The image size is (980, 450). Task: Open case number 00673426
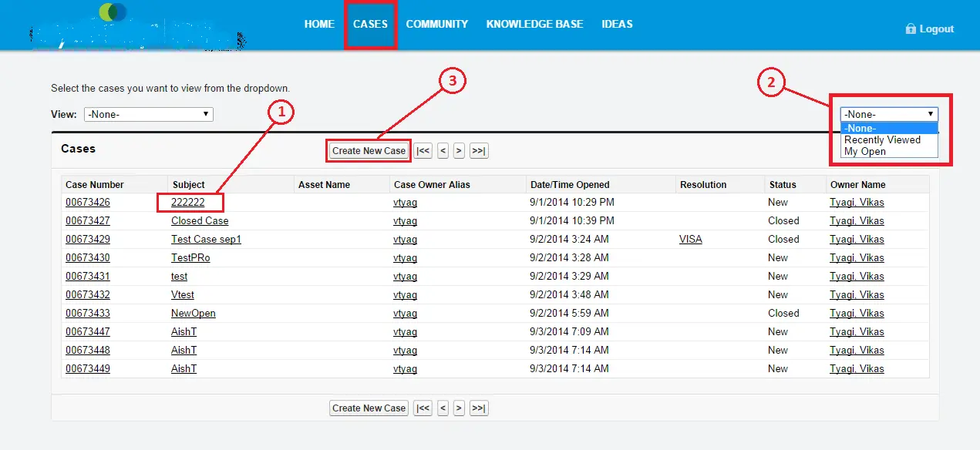coord(88,202)
